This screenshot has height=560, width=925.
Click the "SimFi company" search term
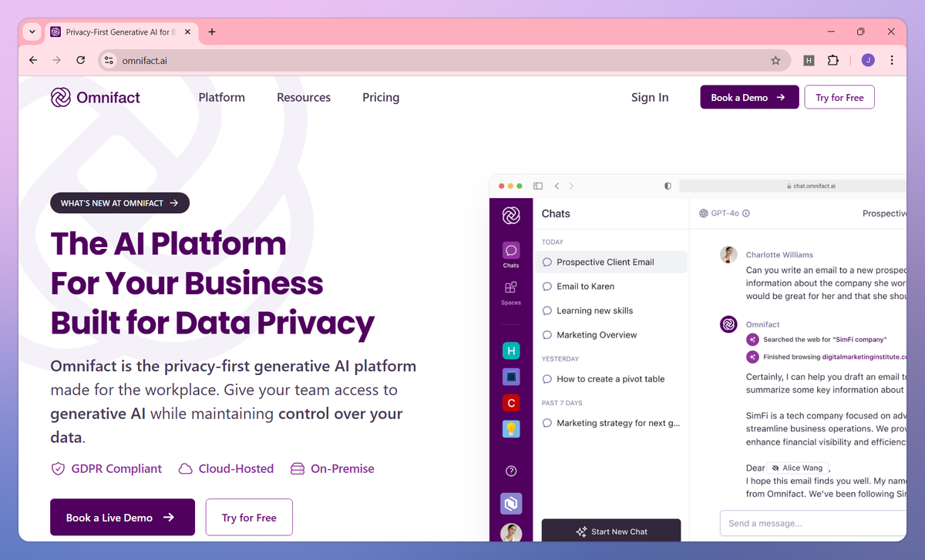[x=859, y=339]
